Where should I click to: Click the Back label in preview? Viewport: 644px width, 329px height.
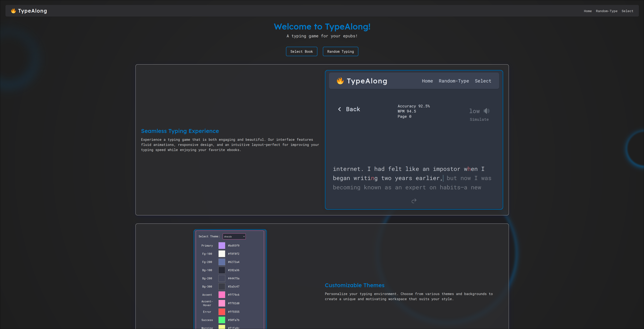pyautogui.click(x=353, y=109)
